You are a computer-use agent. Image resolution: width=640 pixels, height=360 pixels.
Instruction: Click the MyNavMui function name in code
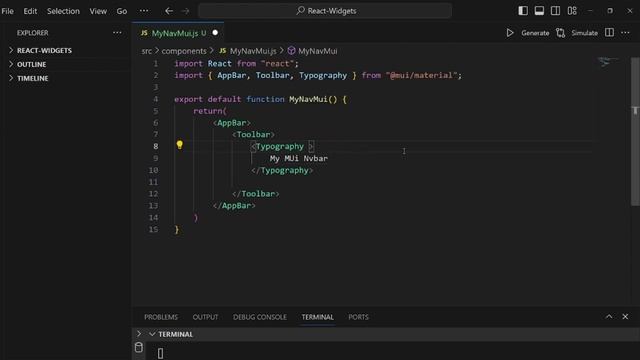coord(308,99)
